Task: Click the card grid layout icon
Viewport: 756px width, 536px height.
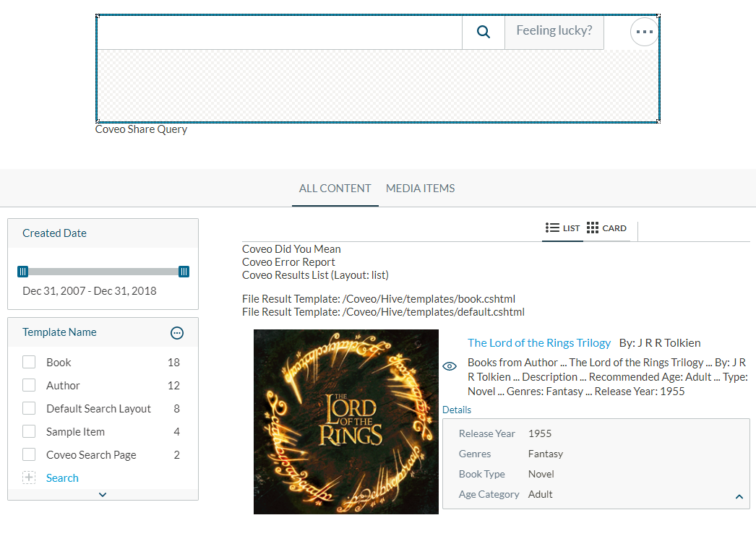Action: (x=593, y=228)
